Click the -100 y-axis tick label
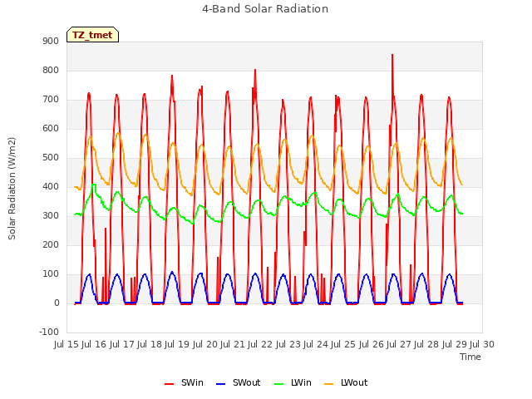This screenshot has height=399, width=532. (x=49, y=332)
